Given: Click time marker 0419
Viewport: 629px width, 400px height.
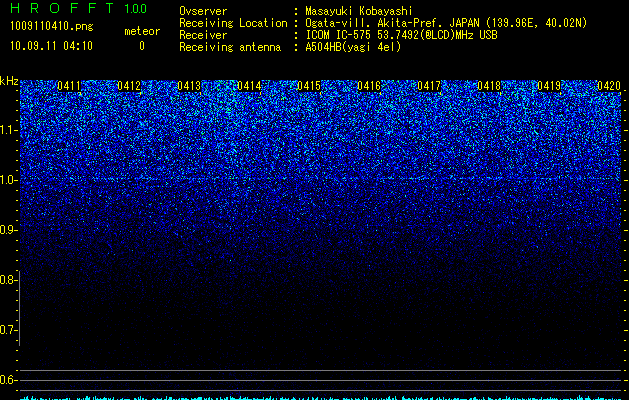Looking at the screenshot, I should (549, 86).
